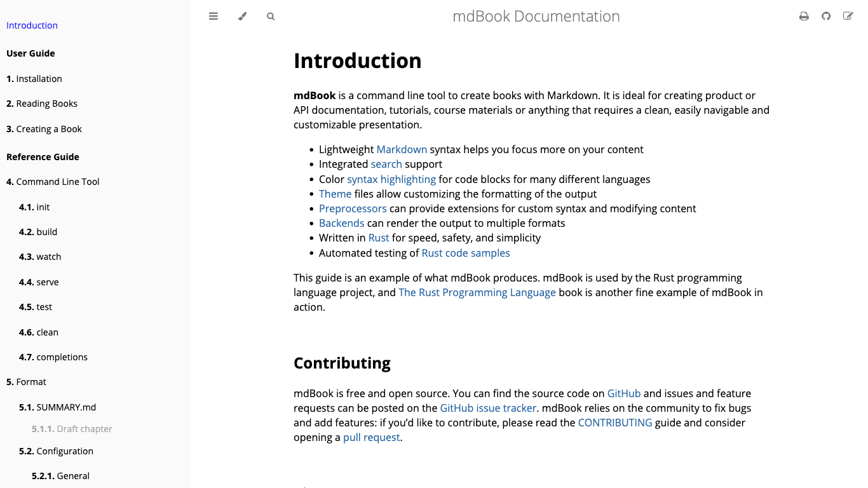Click the Reference Guide sidebar heading

point(43,157)
